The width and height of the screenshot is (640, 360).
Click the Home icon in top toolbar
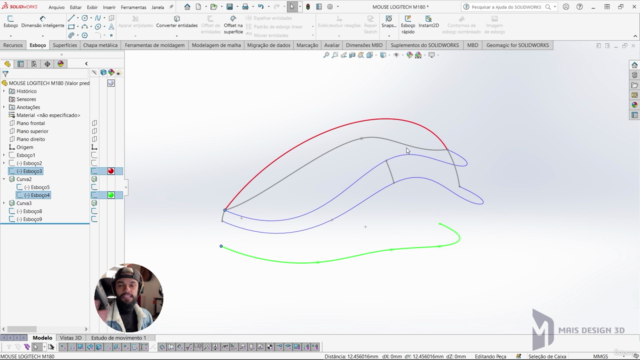click(x=187, y=7)
